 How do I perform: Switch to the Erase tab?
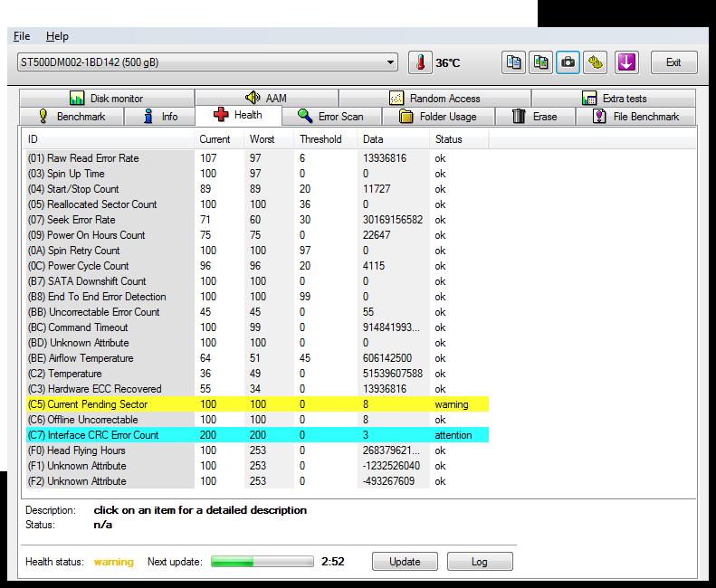[535, 117]
